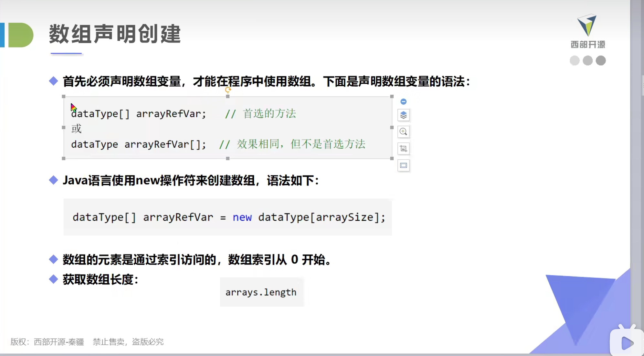Open the layers stack tool
The height and width of the screenshot is (356, 644).
403,115
